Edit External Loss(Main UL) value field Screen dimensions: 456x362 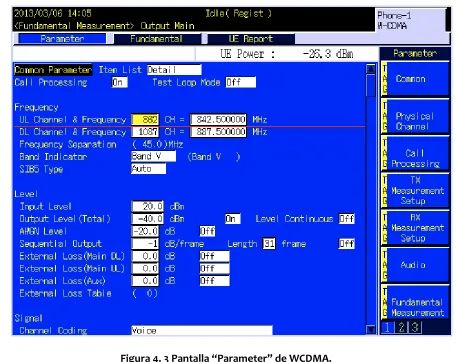145,268
